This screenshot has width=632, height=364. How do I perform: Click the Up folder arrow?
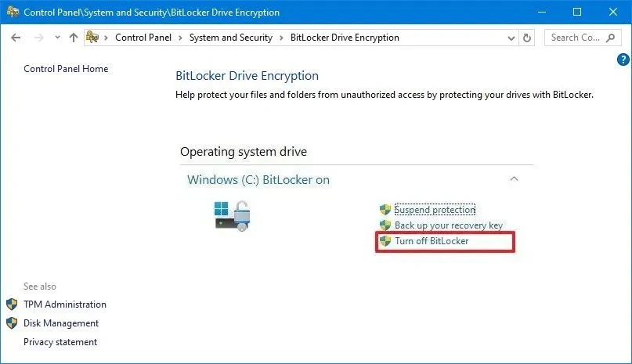click(74, 38)
